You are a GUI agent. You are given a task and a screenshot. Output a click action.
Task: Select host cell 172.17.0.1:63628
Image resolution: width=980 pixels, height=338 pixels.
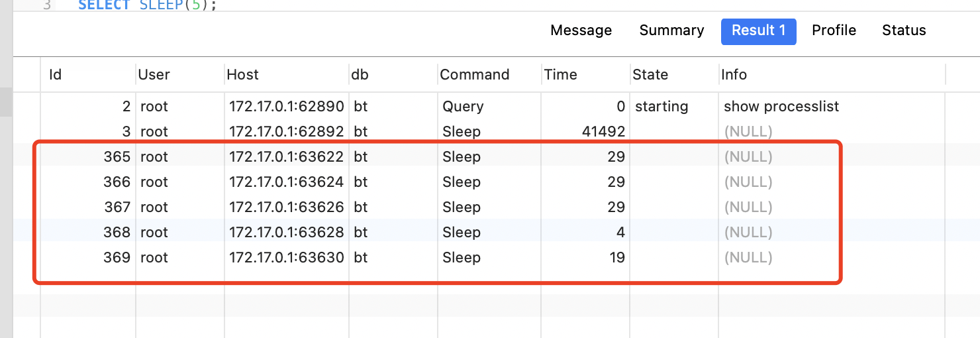click(x=287, y=233)
